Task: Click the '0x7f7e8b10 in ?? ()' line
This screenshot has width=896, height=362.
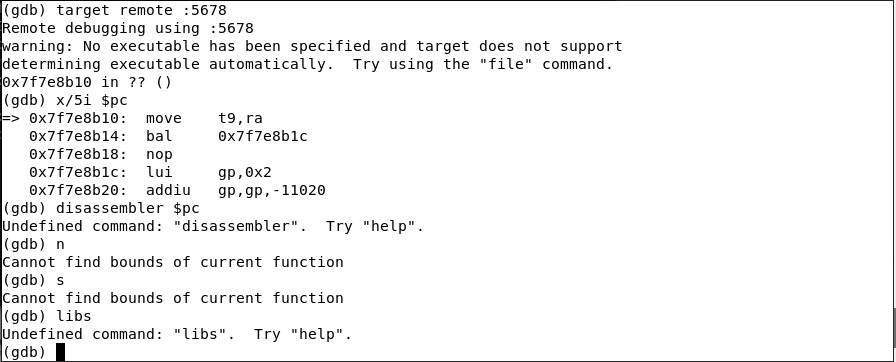Action: point(87,82)
